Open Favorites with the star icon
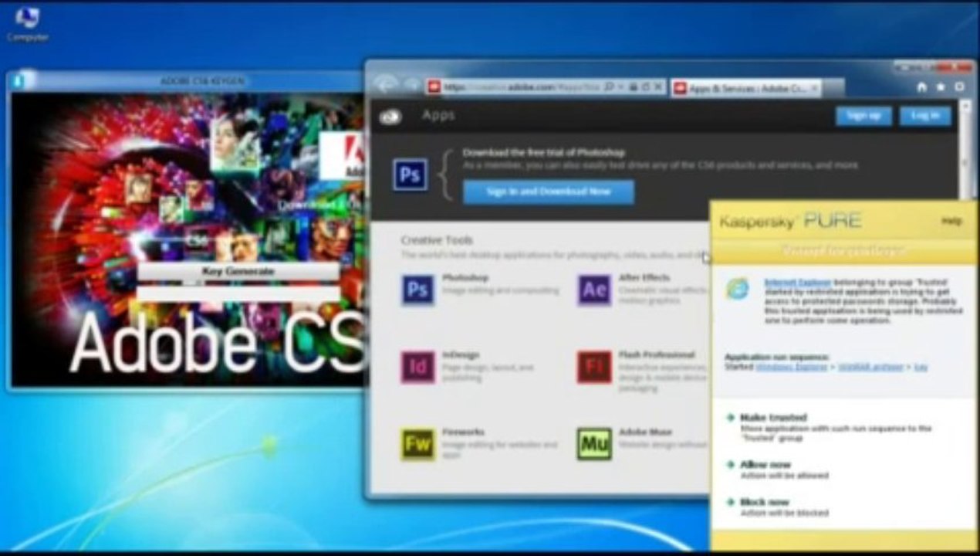Screen dimensions: 980x556 tap(941, 87)
